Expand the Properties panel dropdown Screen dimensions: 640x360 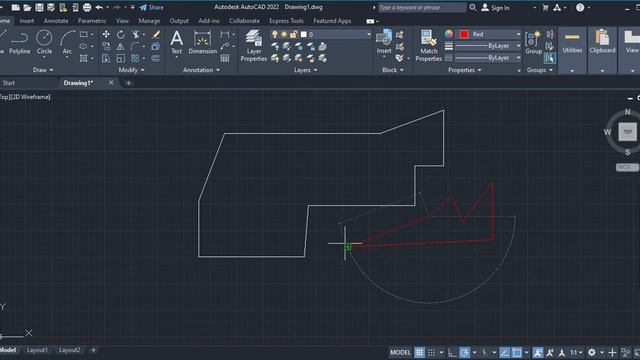pyautogui.click(x=464, y=70)
